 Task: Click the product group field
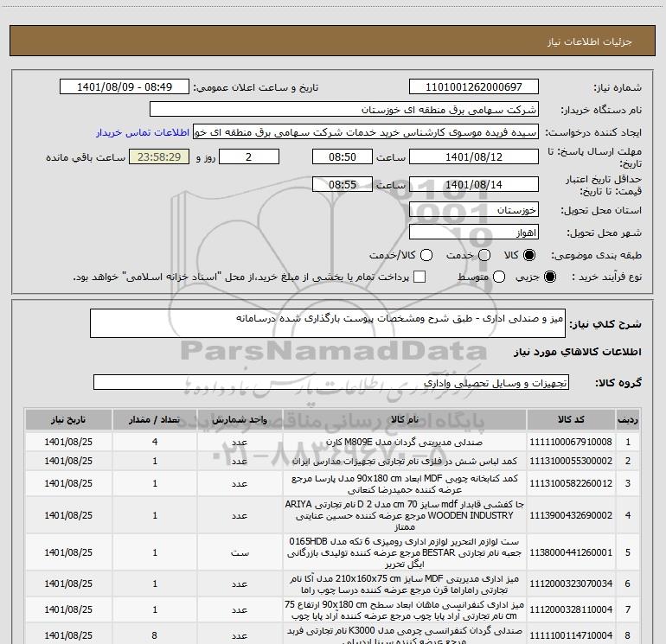330,382
